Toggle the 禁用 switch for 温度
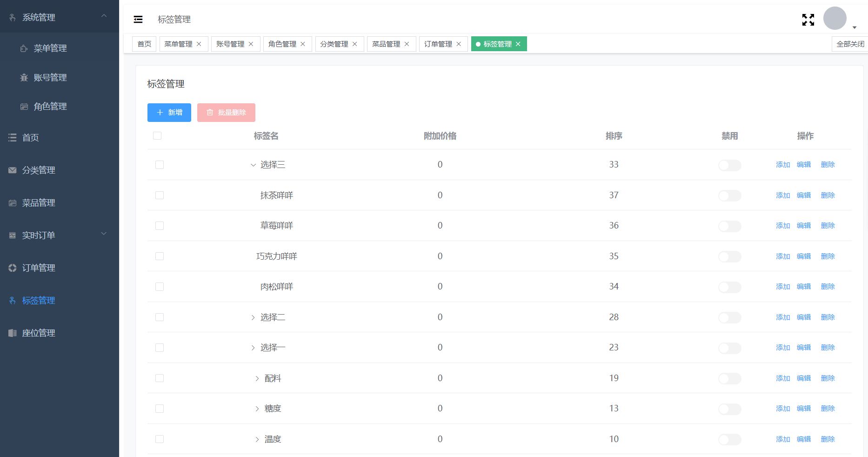The image size is (868, 457). pos(730,439)
